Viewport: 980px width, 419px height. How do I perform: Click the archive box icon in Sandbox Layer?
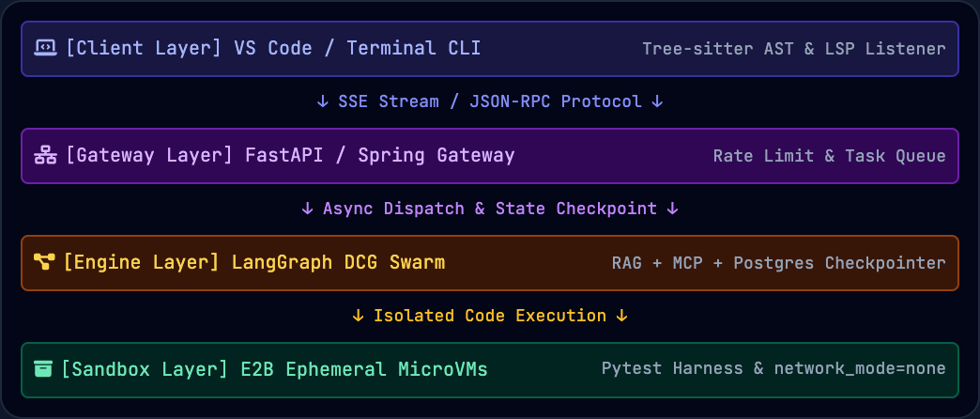[44, 369]
